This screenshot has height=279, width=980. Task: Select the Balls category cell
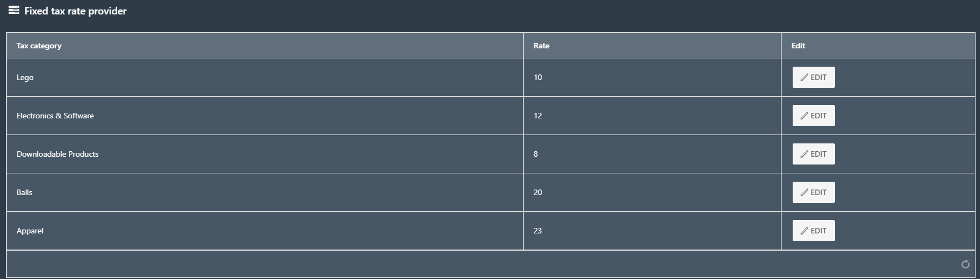click(265, 192)
